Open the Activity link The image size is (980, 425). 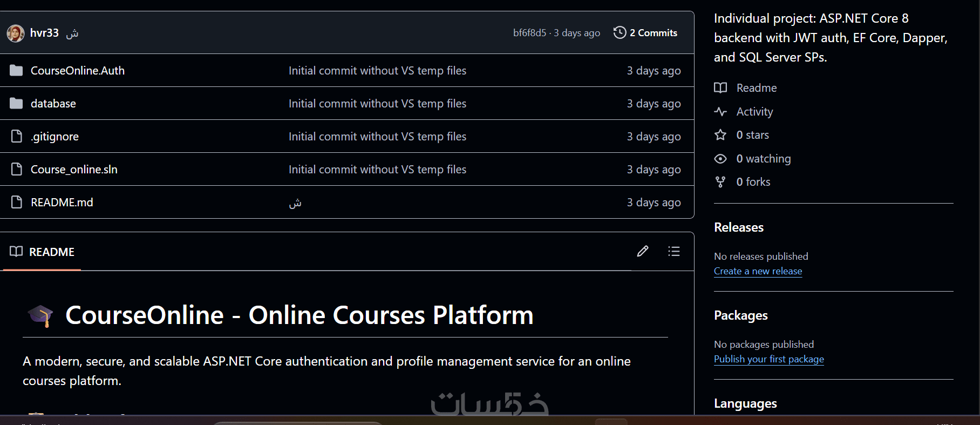[x=755, y=112]
